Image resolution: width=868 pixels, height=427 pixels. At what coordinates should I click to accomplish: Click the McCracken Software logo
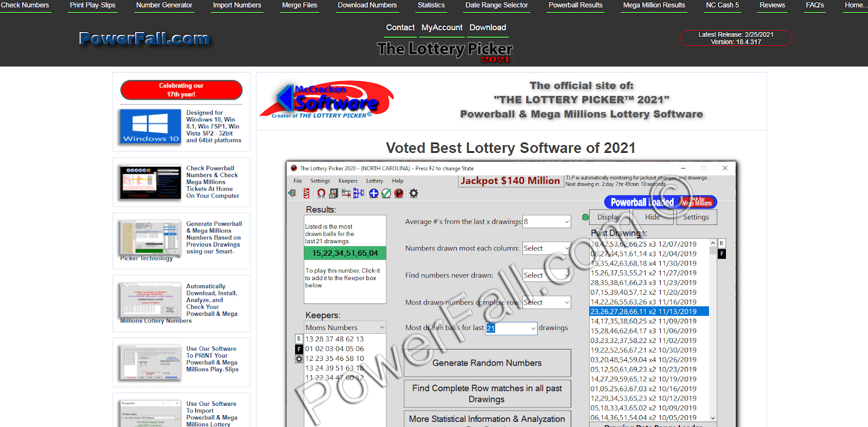coord(327,100)
